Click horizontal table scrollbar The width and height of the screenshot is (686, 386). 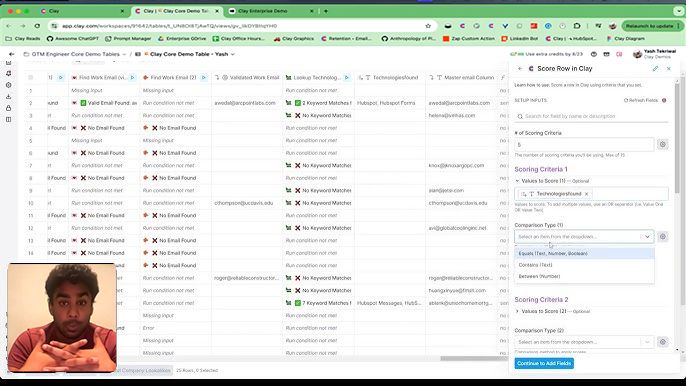[x=473, y=358]
